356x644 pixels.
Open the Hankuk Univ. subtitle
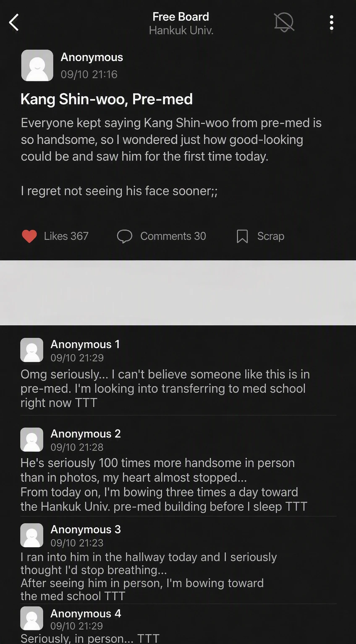(181, 31)
